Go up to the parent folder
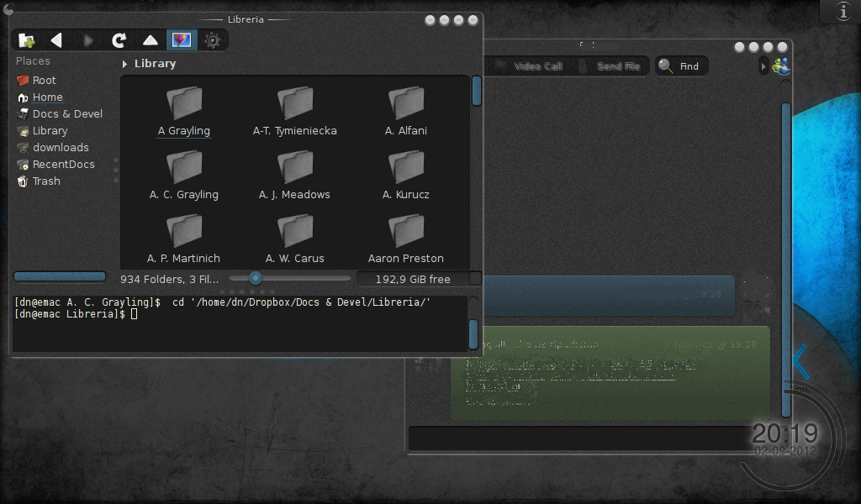This screenshot has height=504, width=861. pyautogui.click(x=151, y=40)
